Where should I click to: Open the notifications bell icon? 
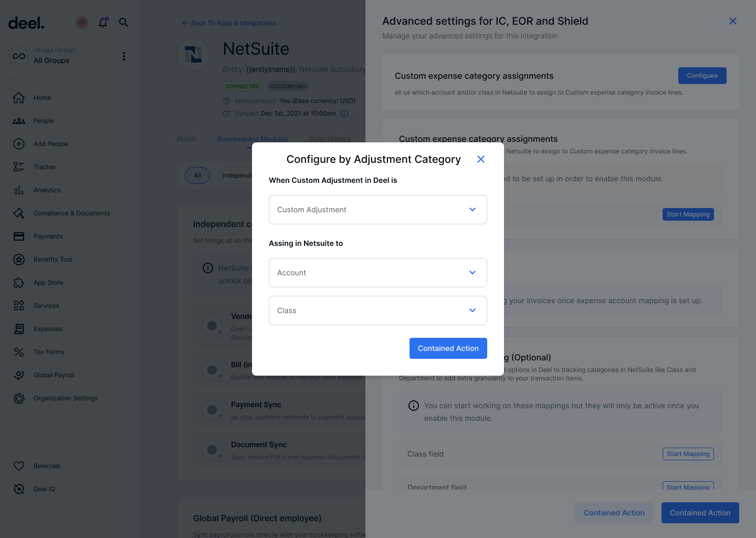[103, 23]
